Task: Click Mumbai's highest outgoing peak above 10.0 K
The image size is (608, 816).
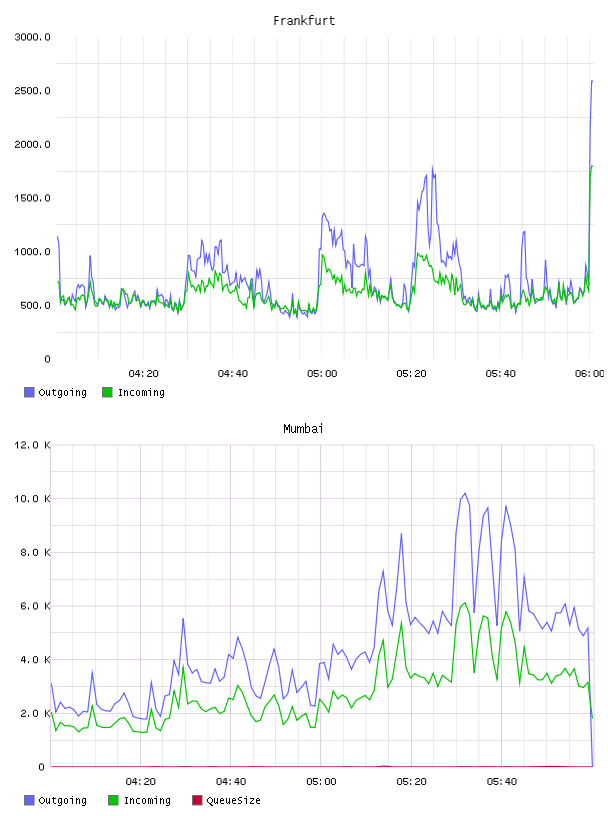Action: (x=465, y=493)
